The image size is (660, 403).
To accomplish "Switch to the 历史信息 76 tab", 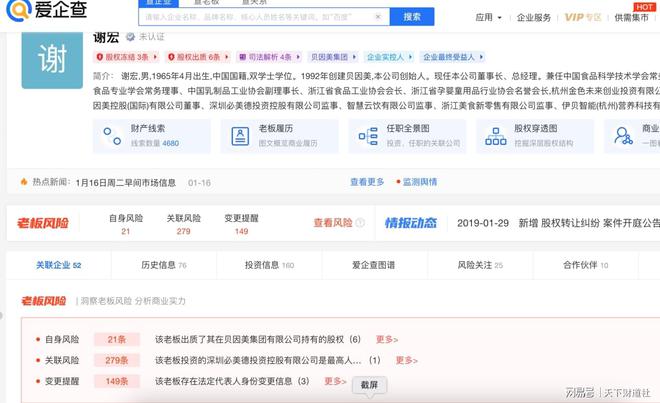I will [x=164, y=265].
